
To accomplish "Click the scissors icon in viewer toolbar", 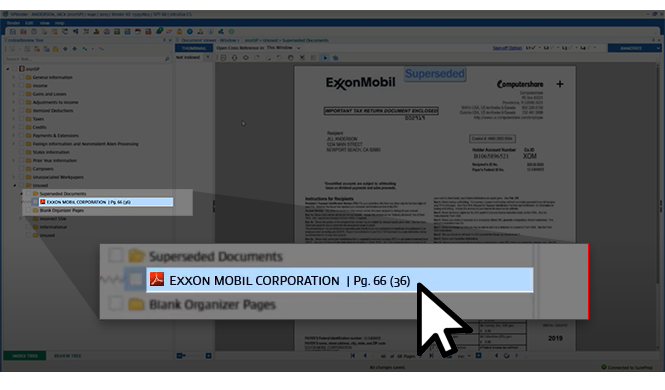I will (x=302, y=58).
